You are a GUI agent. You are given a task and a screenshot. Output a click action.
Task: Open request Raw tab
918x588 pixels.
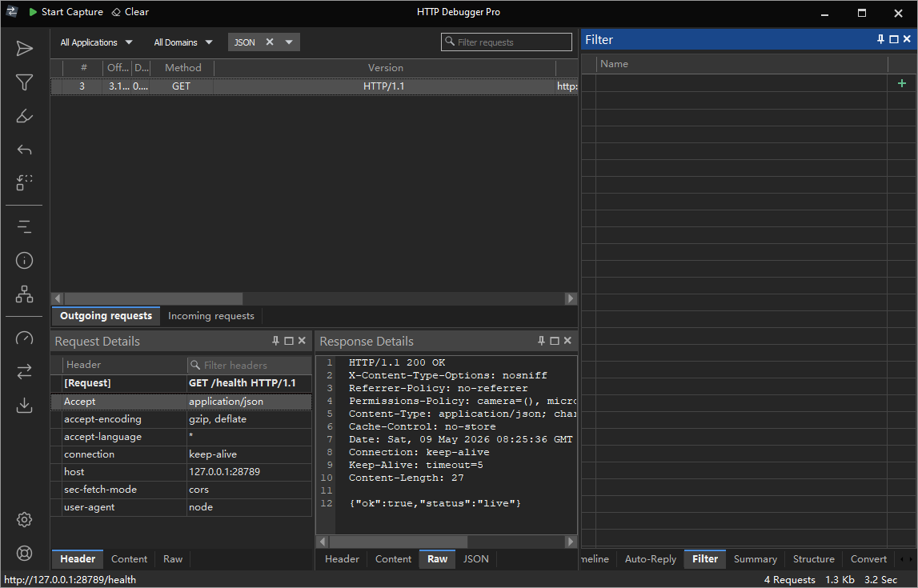pyautogui.click(x=173, y=558)
